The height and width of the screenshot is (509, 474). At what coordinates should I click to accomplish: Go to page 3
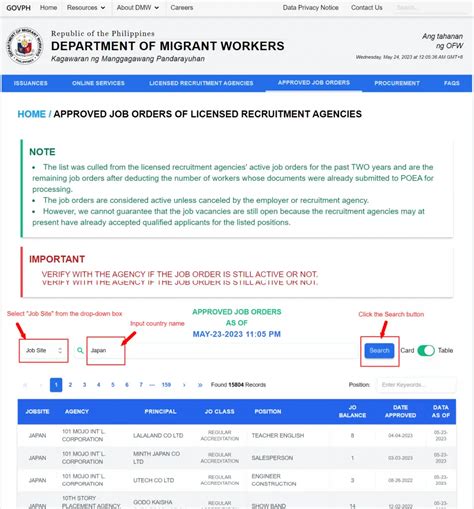pos(84,385)
